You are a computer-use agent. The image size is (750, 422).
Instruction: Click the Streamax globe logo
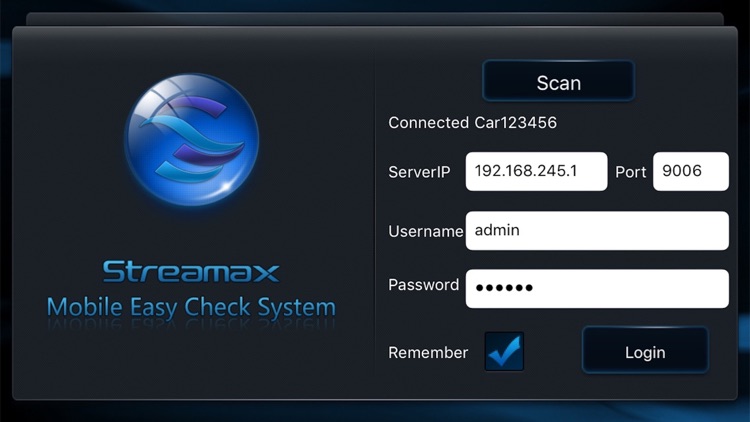(x=192, y=140)
